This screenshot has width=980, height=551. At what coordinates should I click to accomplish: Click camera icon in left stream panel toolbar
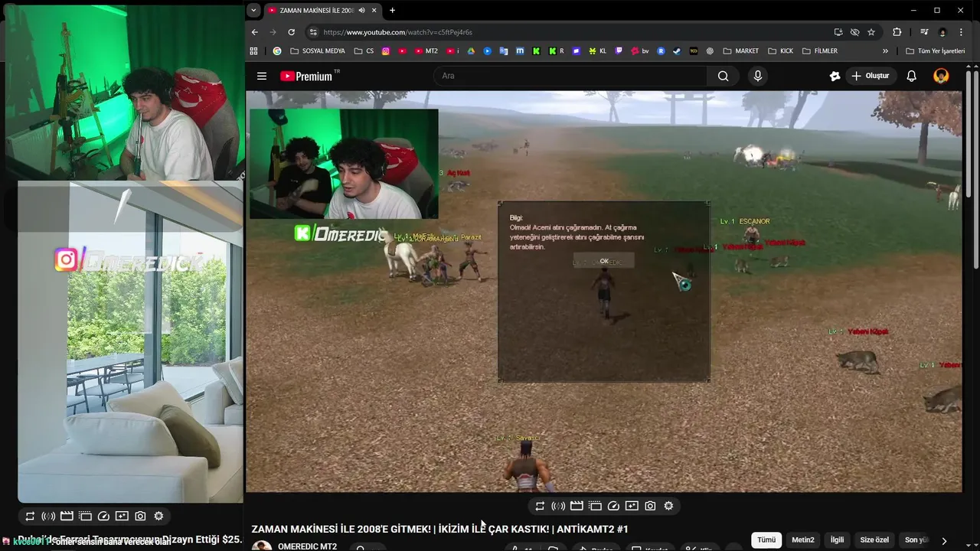pos(140,517)
